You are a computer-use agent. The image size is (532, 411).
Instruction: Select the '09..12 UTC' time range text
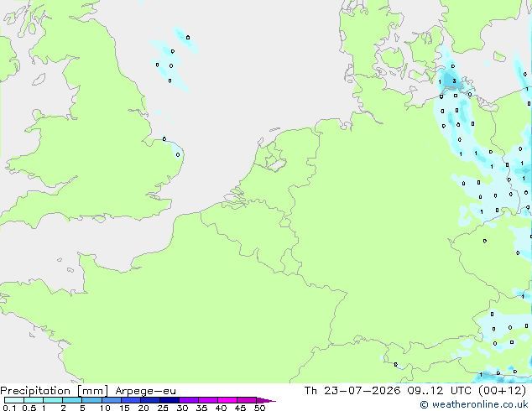pos(440,391)
